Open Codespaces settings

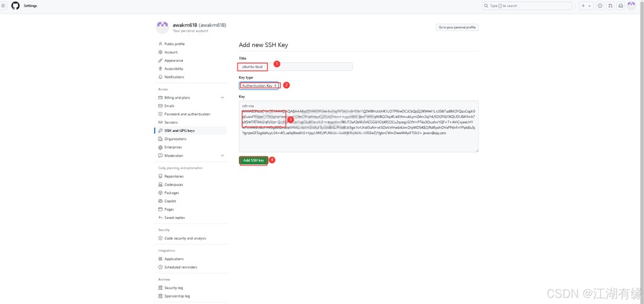point(174,185)
